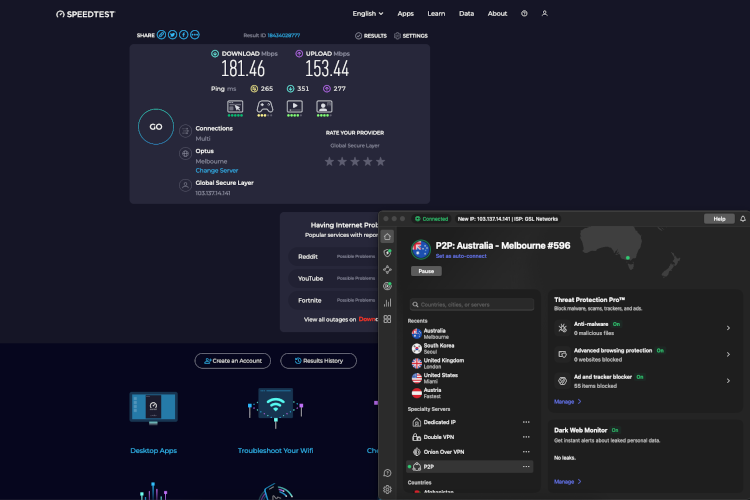Image resolution: width=750 pixels, height=500 pixels.
Task: Open NordVPN settings gear icon
Action: (387, 489)
